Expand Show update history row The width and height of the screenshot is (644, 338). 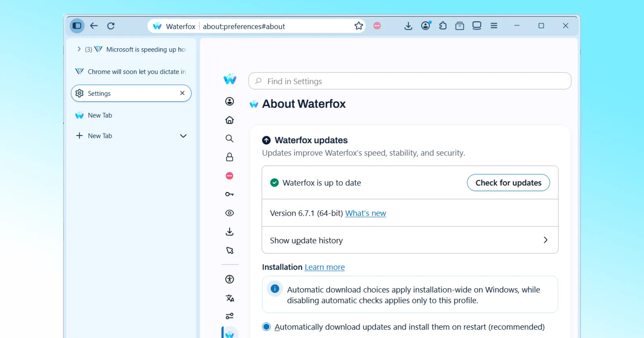pyautogui.click(x=410, y=240)
